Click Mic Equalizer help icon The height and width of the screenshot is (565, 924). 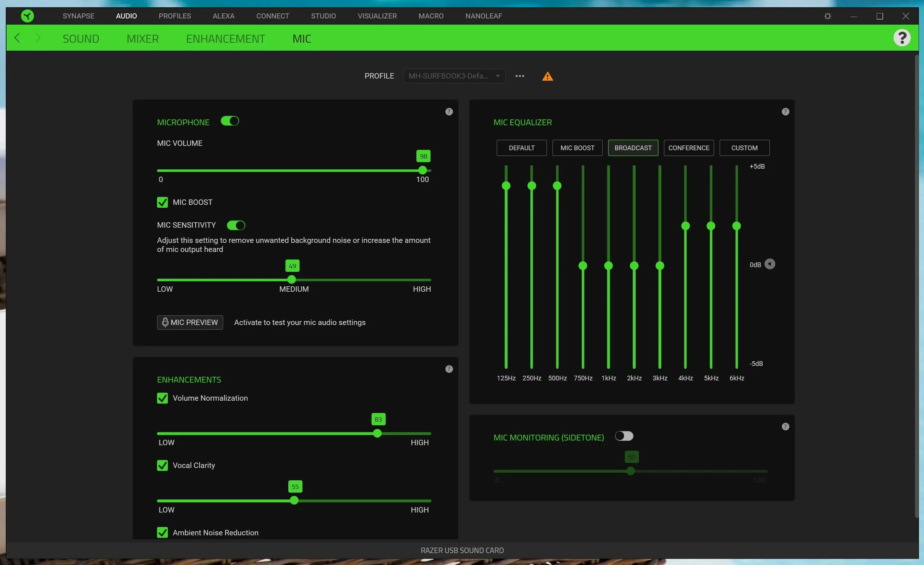[x=785, y=112]
